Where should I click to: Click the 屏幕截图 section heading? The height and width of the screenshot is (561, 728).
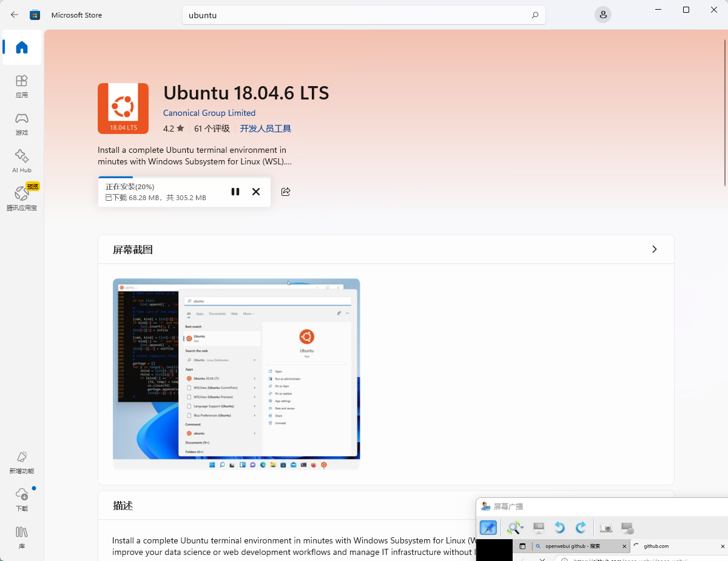pos(133,250)
